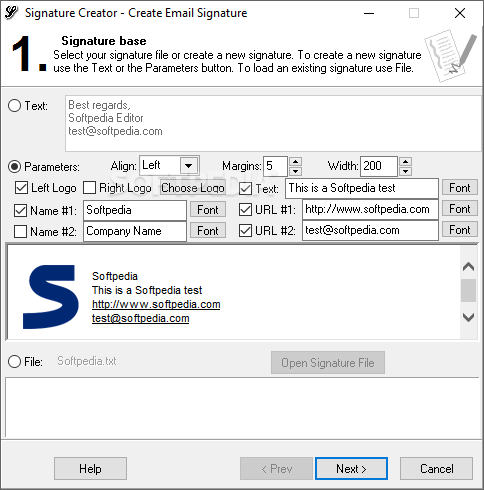Screen dimensions: 484x490
Task: Increase Width with the up arrow
Action: pyautogui.click(x=405, y=161)
